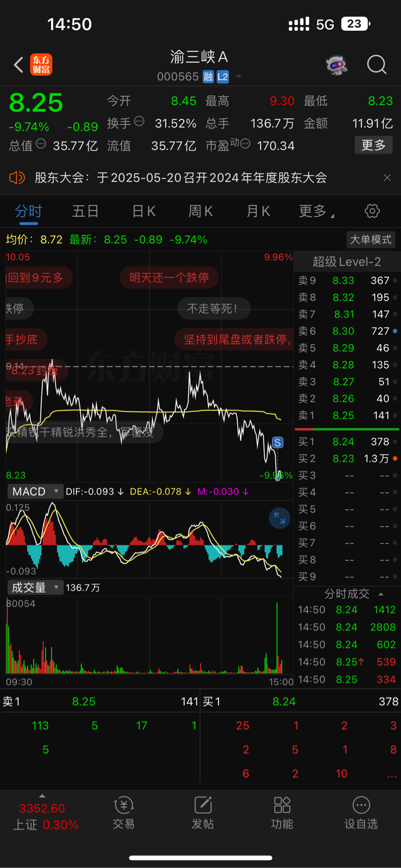Tap the MACD histogram panel
The height and width of the screenshot is (868, 401).
click(149, 539)
